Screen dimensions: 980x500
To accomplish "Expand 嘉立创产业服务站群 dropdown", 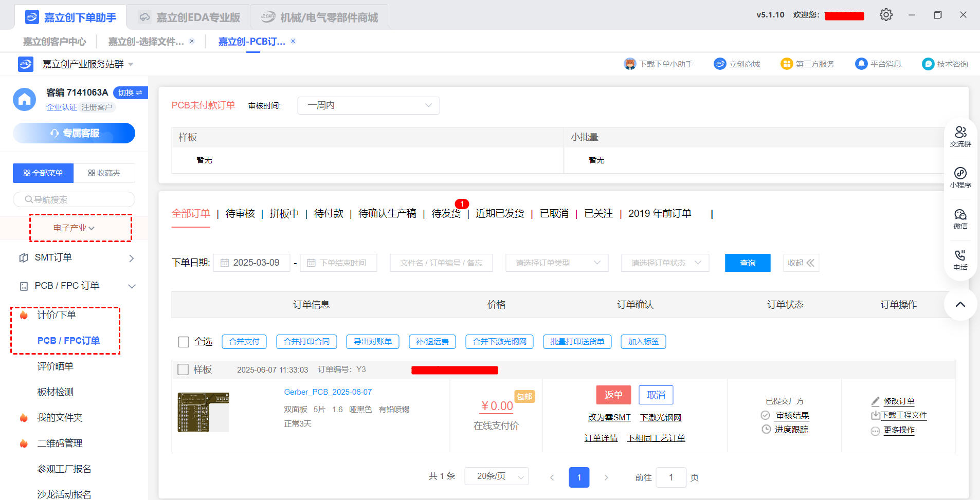I will 131,64.
